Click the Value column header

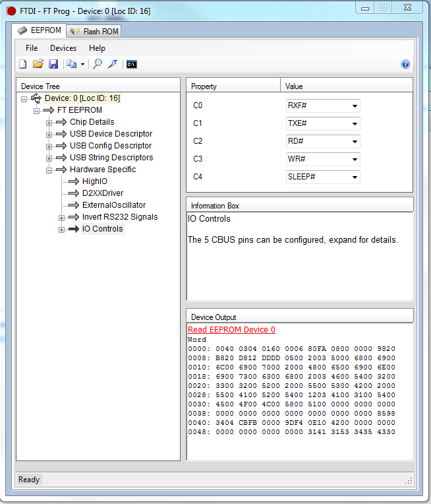(347, 86)
